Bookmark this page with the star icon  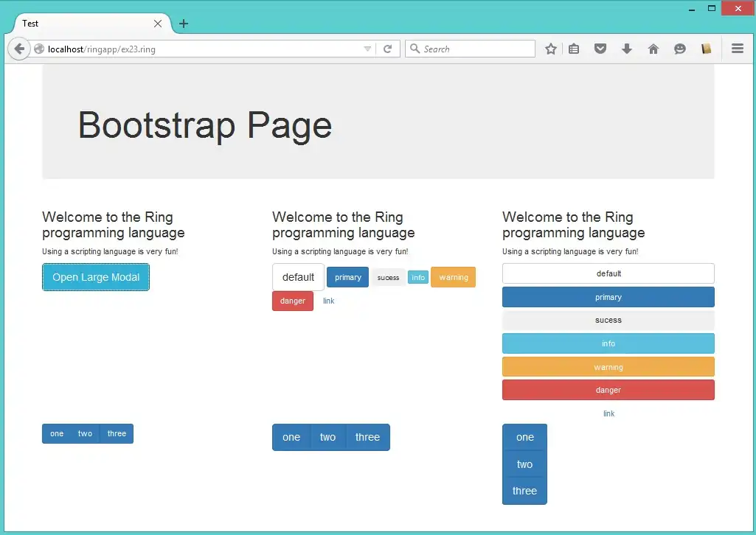(x=550, y=49)
